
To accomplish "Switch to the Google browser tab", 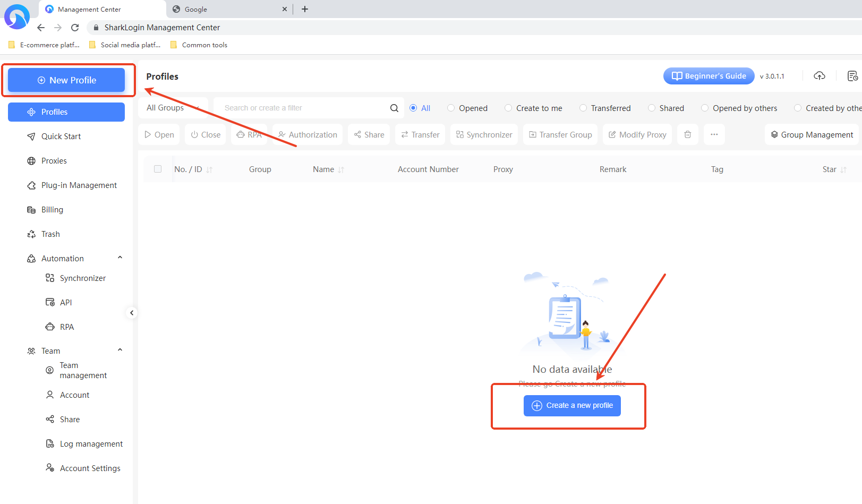I will [x=223, y=10].
